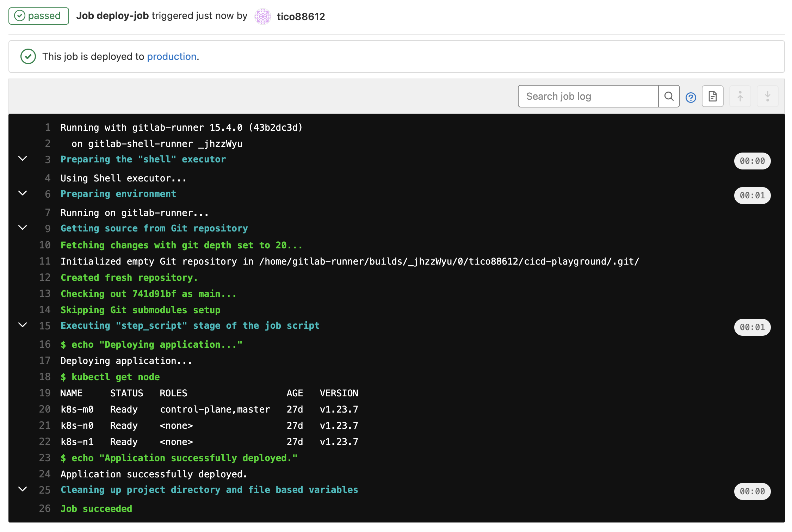Screen dimensions: 792x532
Task: Collapse the Cleaning up project directory section
Action: (23, 489)
